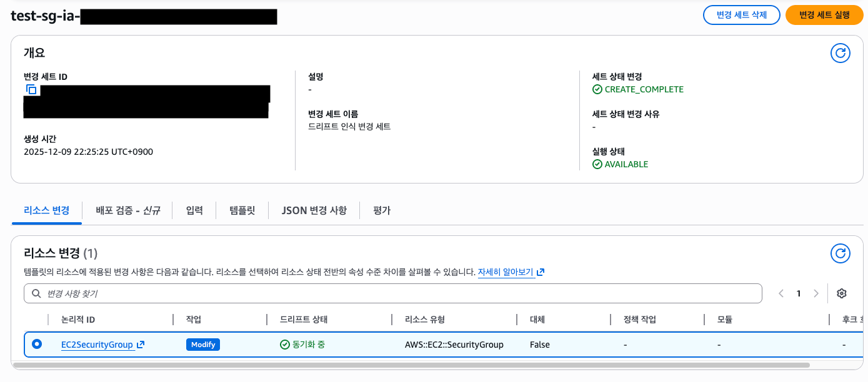This screenshot has height=382, width=868.
Task: Select the EC2SecurityGroup row radio button
Action: pos(37,344)
